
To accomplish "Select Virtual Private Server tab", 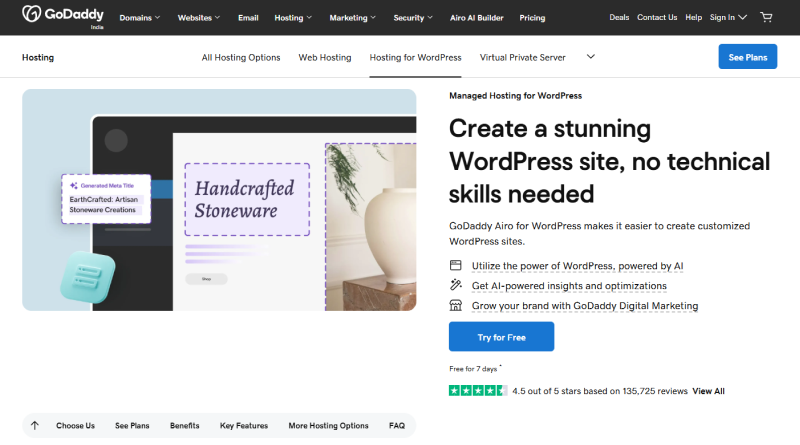I will 522,58.
